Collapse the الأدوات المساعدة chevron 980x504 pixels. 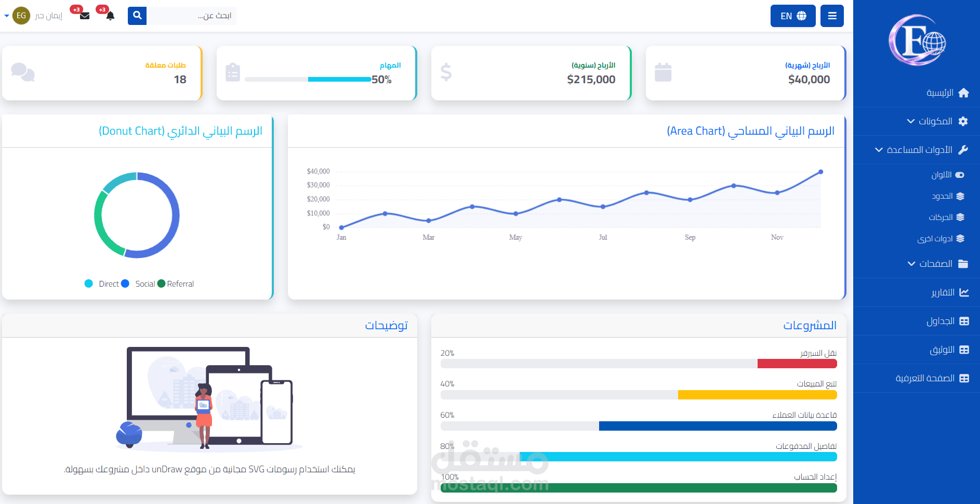coord(879,150)
